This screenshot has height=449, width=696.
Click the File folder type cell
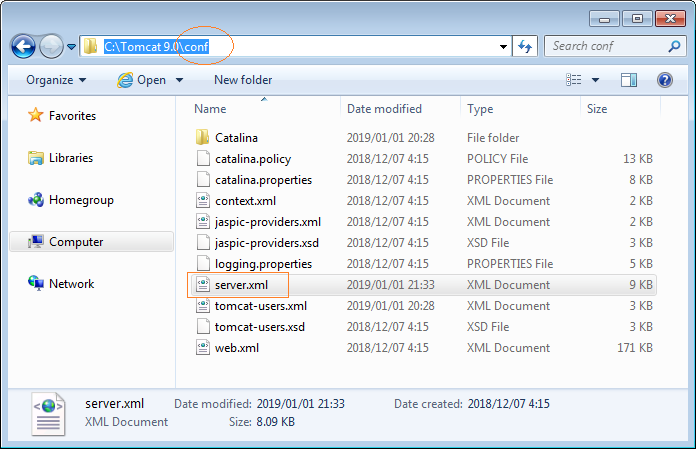click(x=493, y=138)
